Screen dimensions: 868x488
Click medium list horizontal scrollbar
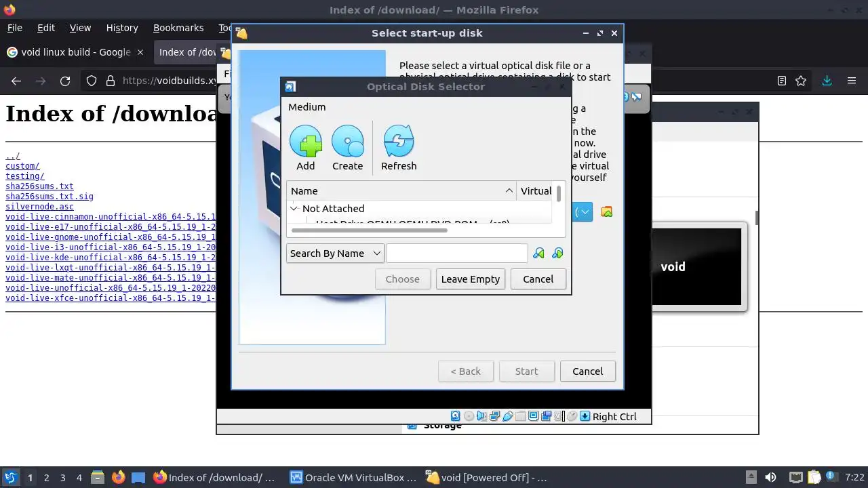coord(369,230)
